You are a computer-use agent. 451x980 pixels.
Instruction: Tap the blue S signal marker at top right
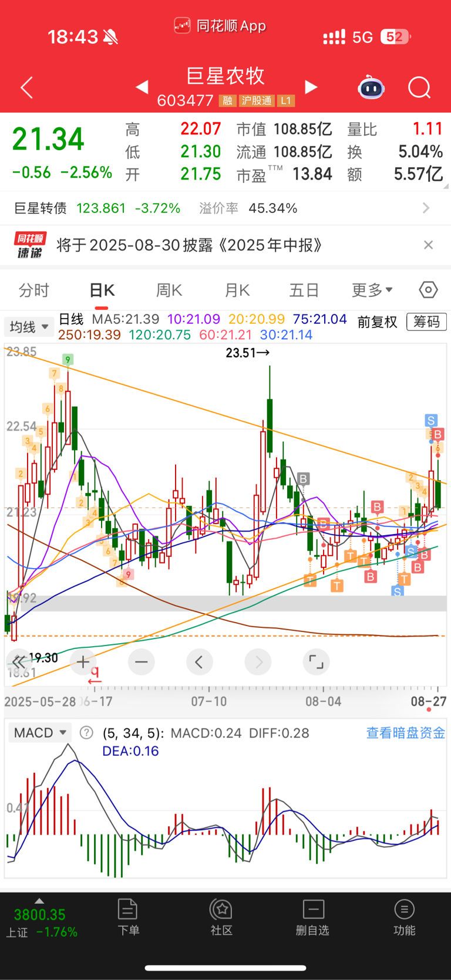click(x=431, y=420)
